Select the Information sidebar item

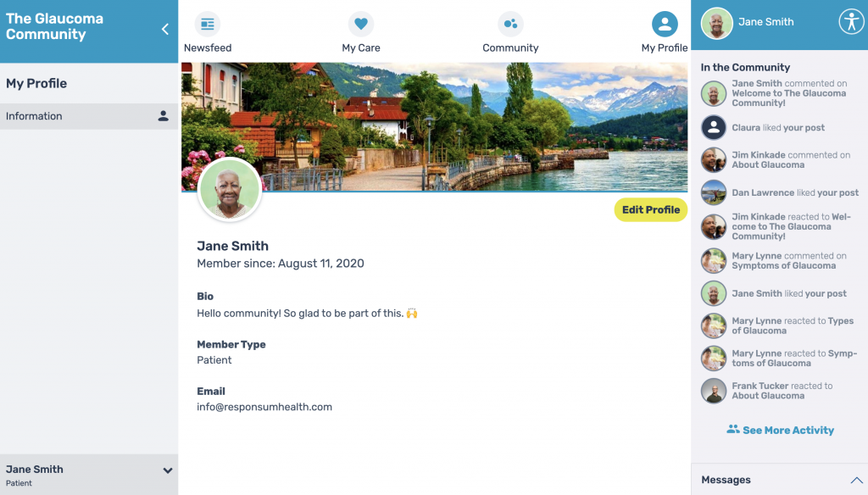(x=89, y=116)
